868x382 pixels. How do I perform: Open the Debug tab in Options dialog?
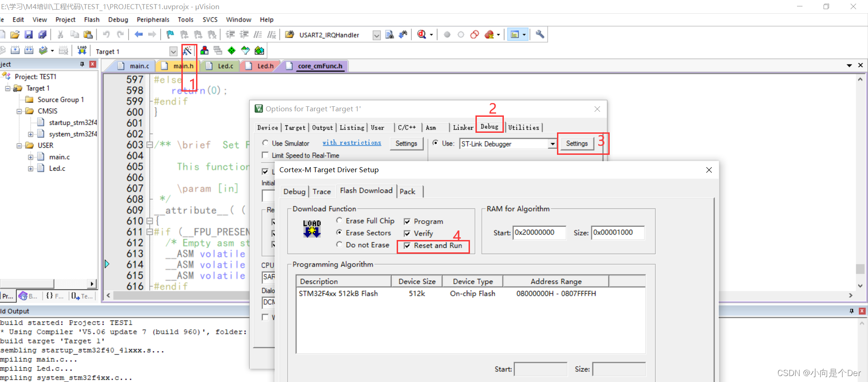[489, 126]
